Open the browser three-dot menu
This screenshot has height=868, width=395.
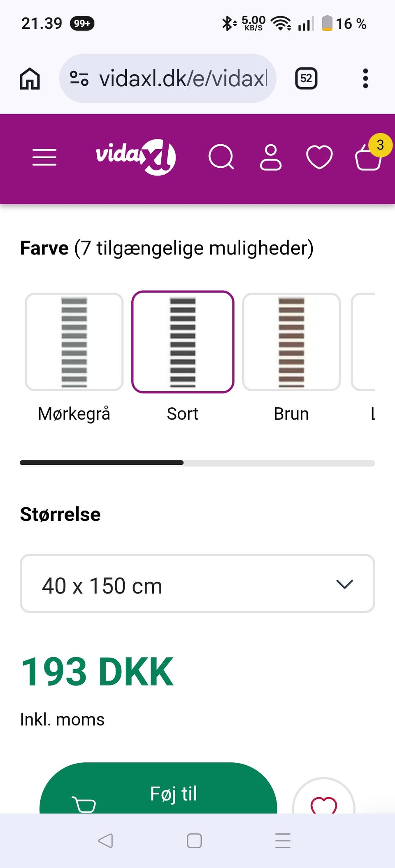click(365, 78)
